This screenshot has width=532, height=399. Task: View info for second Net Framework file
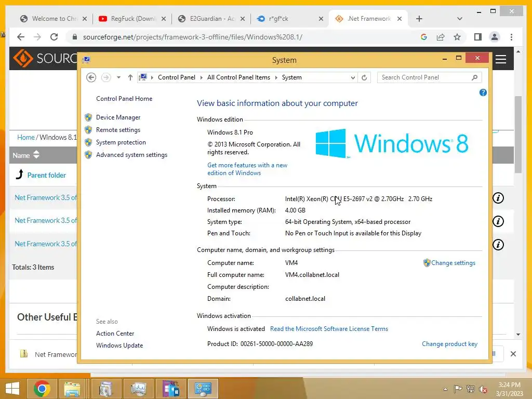click(x=498, y=221)
